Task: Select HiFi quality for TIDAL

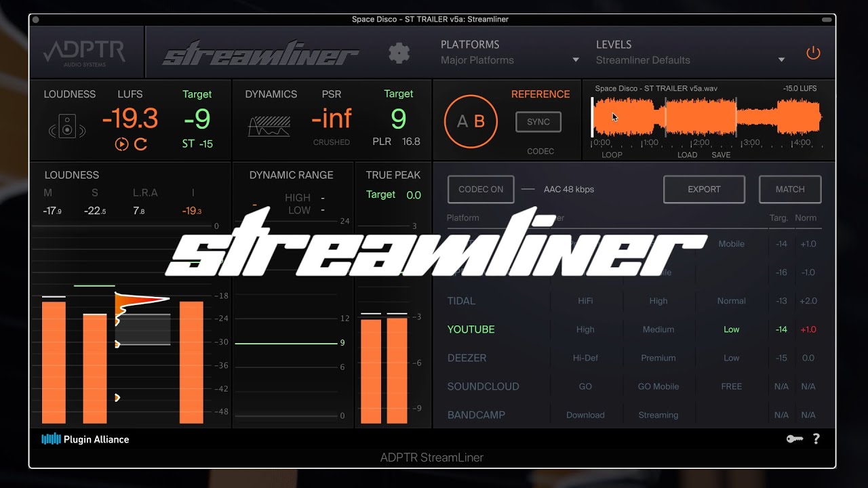Action: (x=585, y=300)
